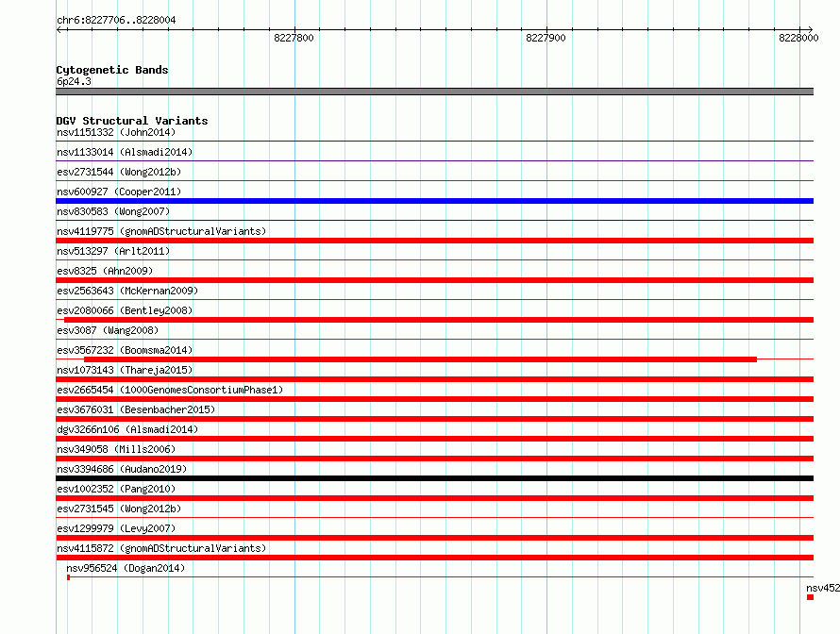Viewport: 840px width, 634px height.
Task: Click the black nsv3394686 Audano2019 feature bar
Action: pos(434,478)
